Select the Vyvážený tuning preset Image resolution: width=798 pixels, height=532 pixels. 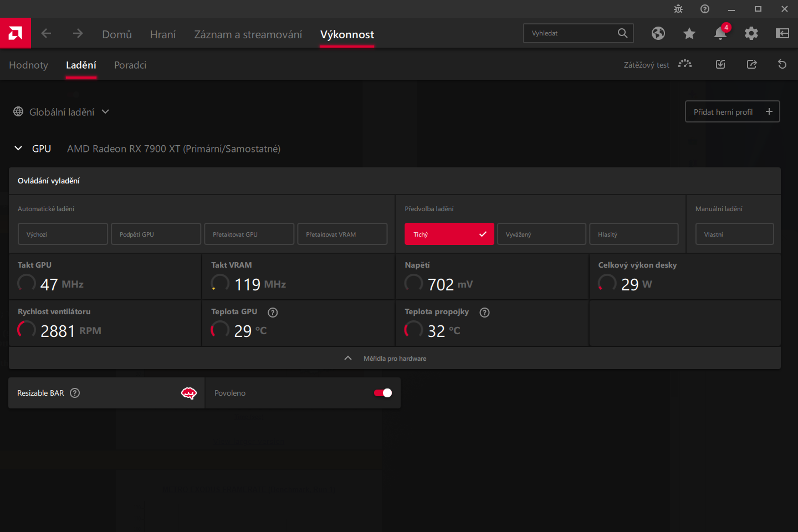coord(541,234)
